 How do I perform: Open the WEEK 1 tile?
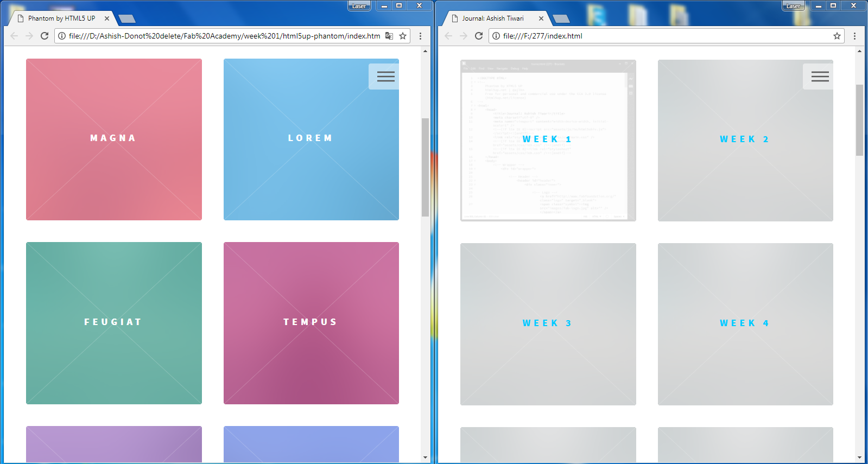click(548, 141)
